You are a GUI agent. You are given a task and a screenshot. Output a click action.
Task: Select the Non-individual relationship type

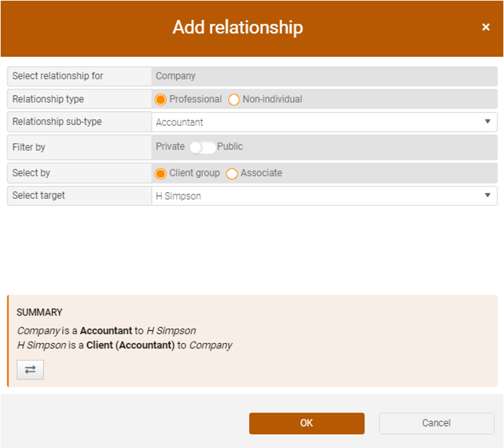click(234, 99)
